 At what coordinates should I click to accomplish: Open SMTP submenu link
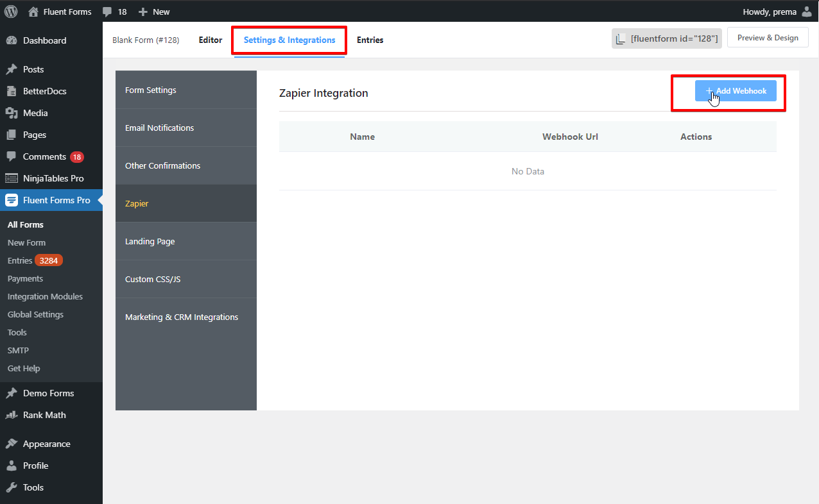point(18,350)
